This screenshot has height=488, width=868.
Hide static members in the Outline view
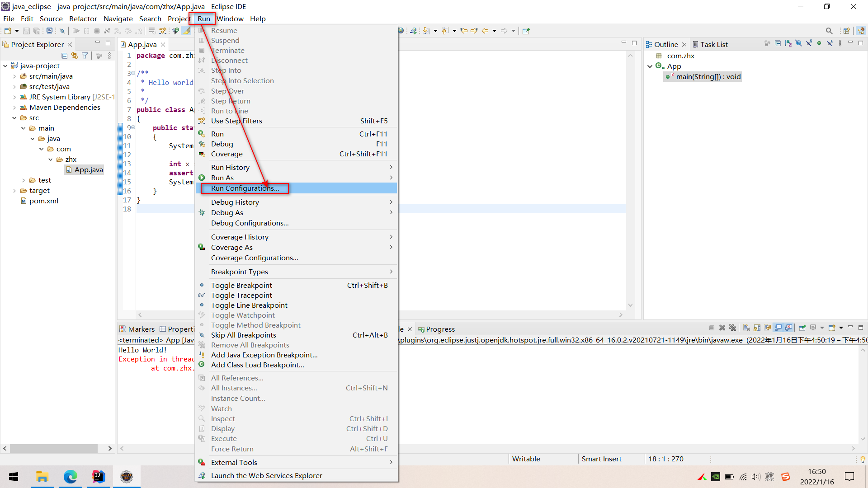[x=809, y=43]
